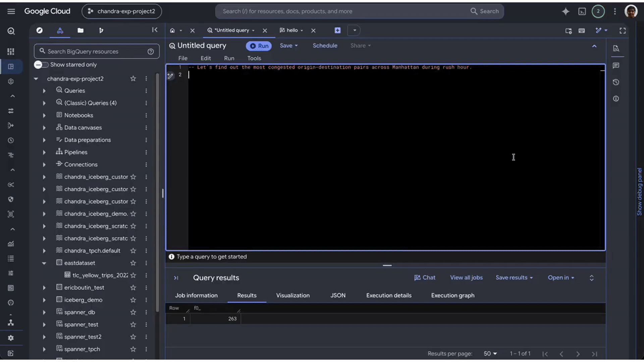
Task: Open the query history clock icon in the right sidebar
Action: 616,82
